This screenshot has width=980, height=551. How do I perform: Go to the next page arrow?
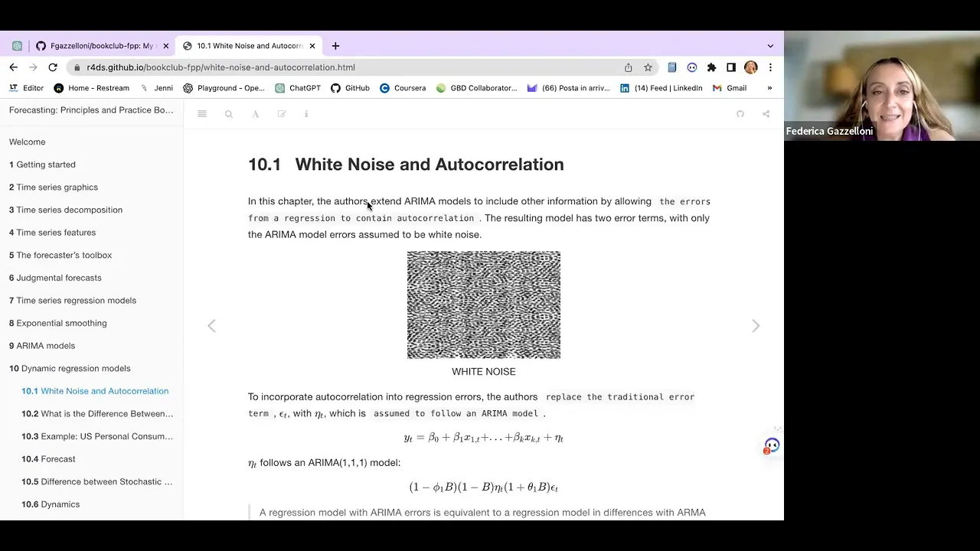click(x=756, y=326)
